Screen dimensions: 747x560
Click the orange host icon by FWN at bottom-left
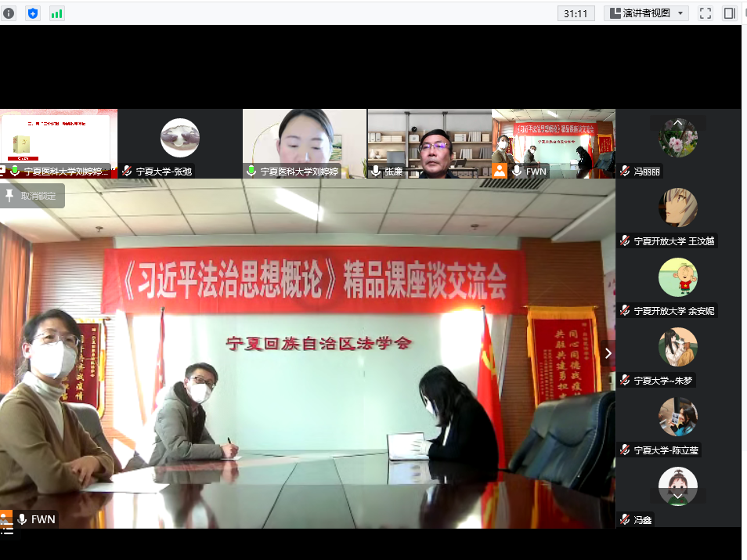pos(6,518)
